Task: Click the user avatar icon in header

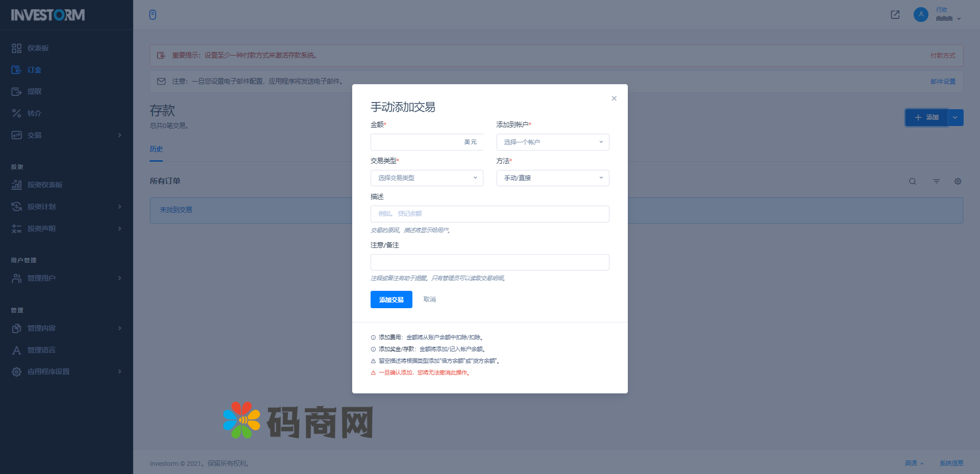Action: coord(920,15)
